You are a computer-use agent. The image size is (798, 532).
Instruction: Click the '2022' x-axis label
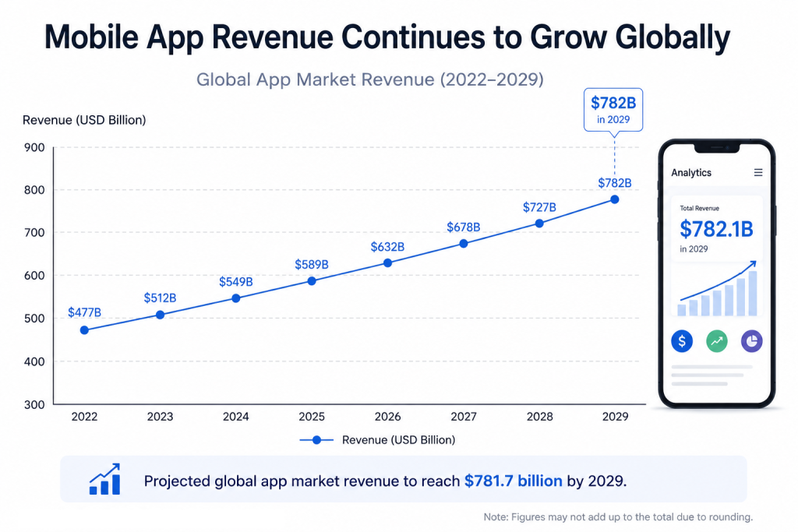point(84,417)
